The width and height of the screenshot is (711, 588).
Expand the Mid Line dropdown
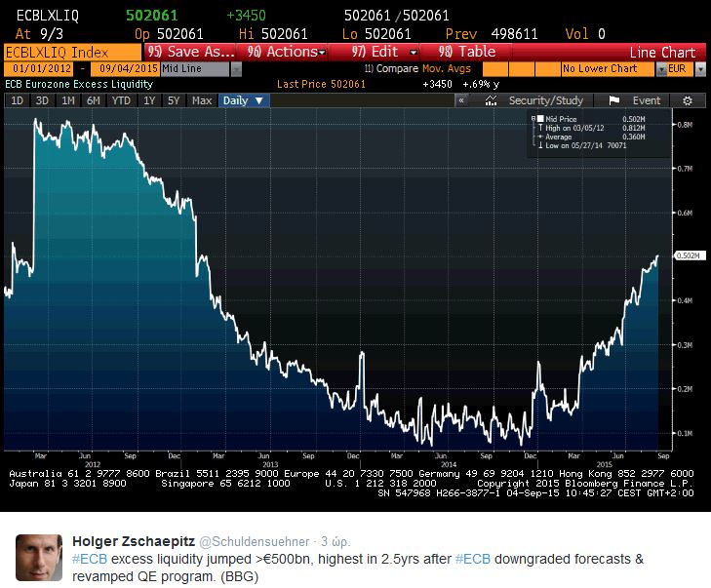tap(236, 69)
